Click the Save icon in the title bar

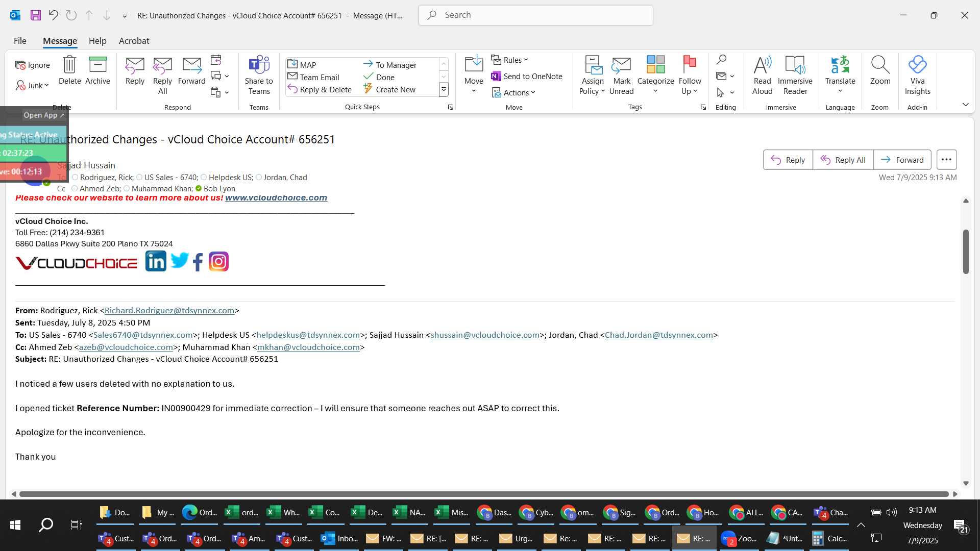coord(35,15)
